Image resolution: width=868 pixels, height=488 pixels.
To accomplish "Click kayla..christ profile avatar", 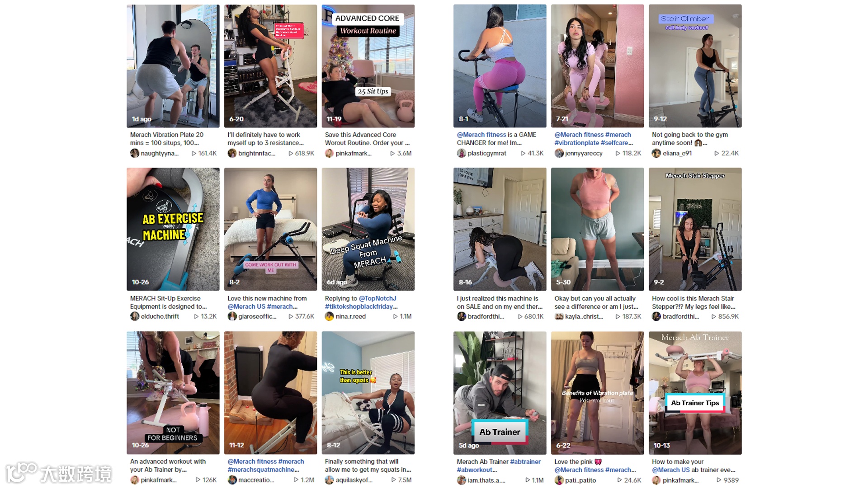I will click(x=559, y=316).
